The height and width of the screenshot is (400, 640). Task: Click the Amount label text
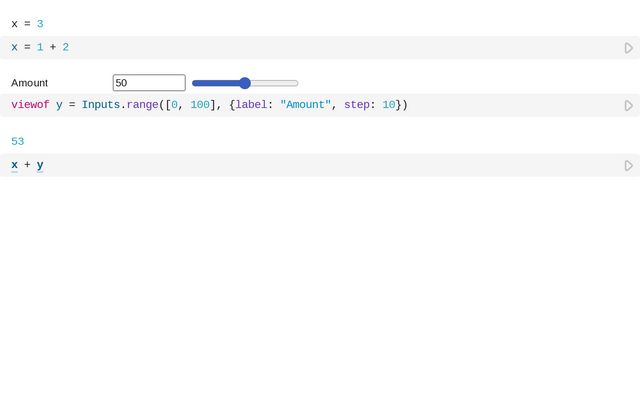pyautogui.click(x=29, y=83)
